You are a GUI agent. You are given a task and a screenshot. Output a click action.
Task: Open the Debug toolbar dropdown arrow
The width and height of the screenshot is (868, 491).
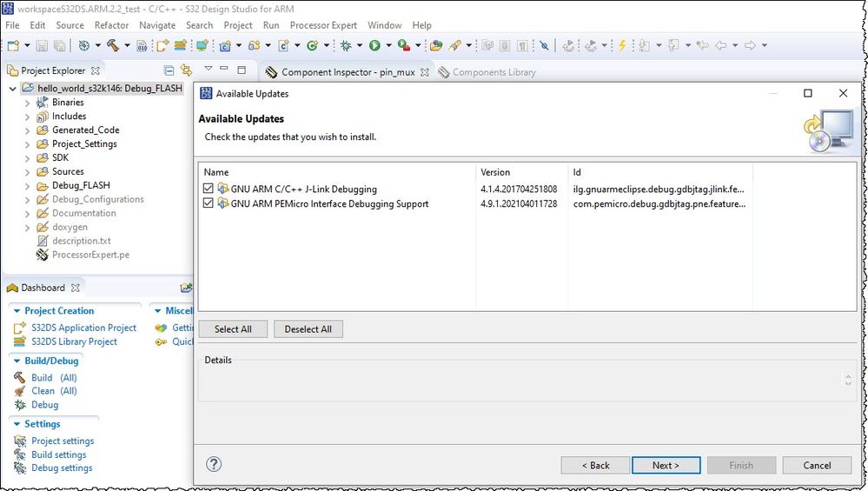pos(359,45)
